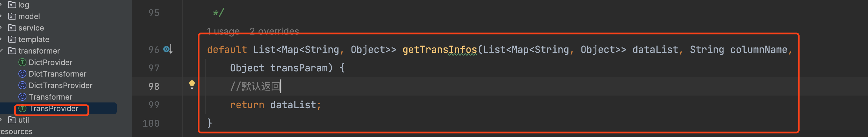Click the Transformer class icon
Image resolution: width=868 pixels, height=137 pixels.
click(x=22, y=97)
